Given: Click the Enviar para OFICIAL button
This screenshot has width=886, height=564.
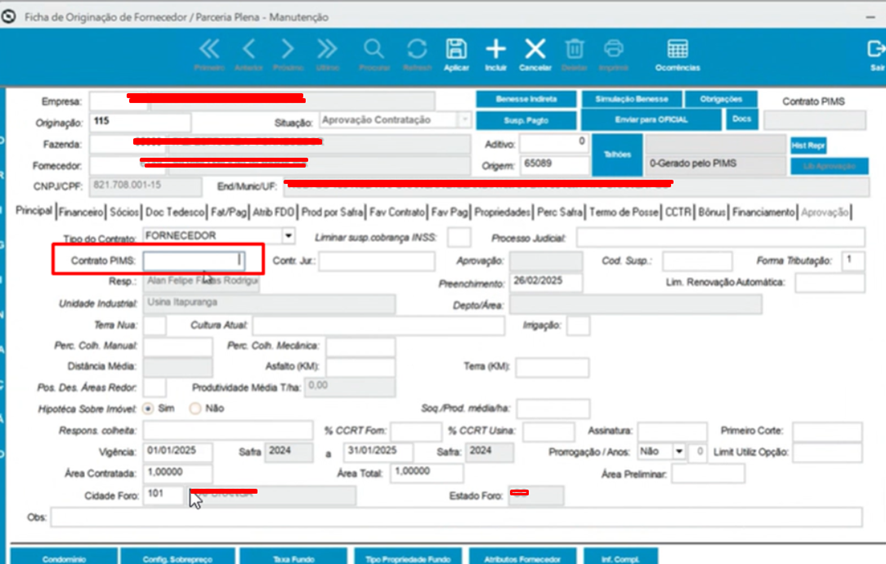Looking at the screenshot, I should [x=650, y=120].
